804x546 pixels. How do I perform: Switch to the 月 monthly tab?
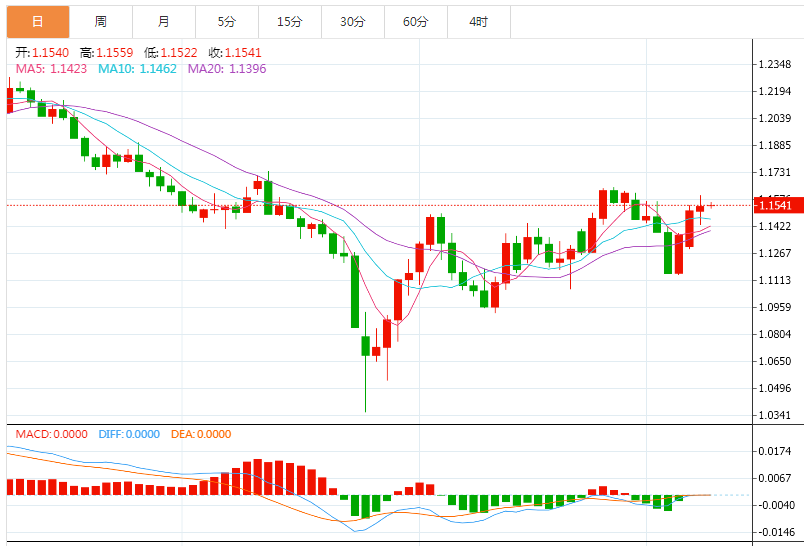[x=164, y=22]
